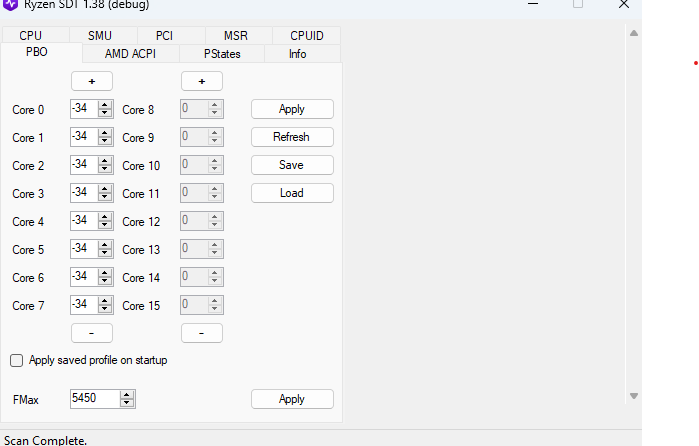Click the Ryzen SDT app icon in title bar
Image resolution: width=699 pixels, height=446 pixels.
coord(10,4)
